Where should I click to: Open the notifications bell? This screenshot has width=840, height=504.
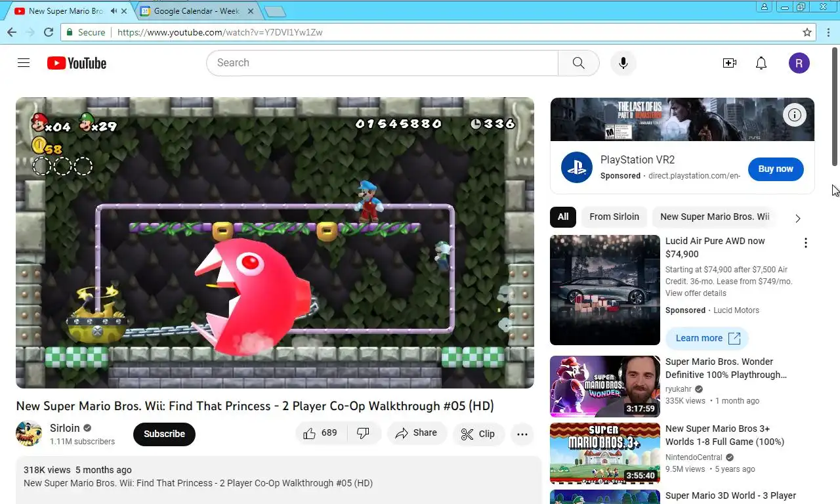click(761, 63)
